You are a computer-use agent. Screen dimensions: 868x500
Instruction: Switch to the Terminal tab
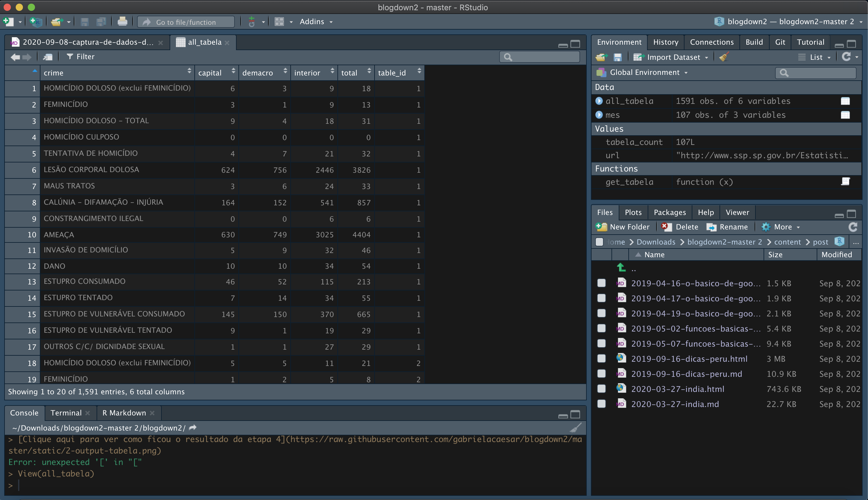click(x=66, y=413)
